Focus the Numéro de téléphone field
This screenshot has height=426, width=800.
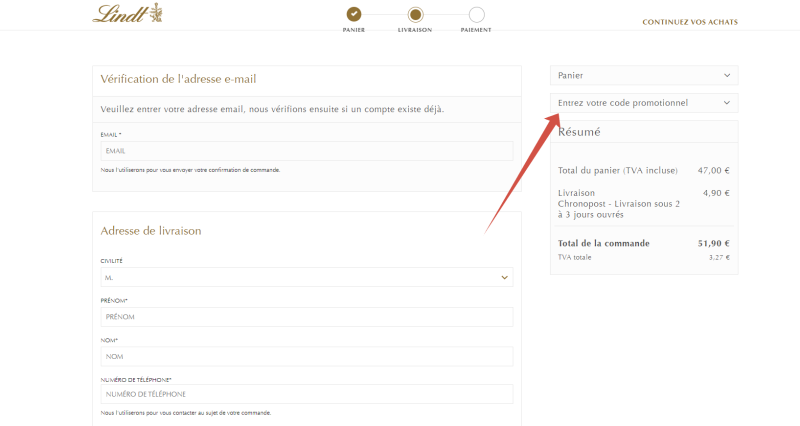click(x=307, y=394)
